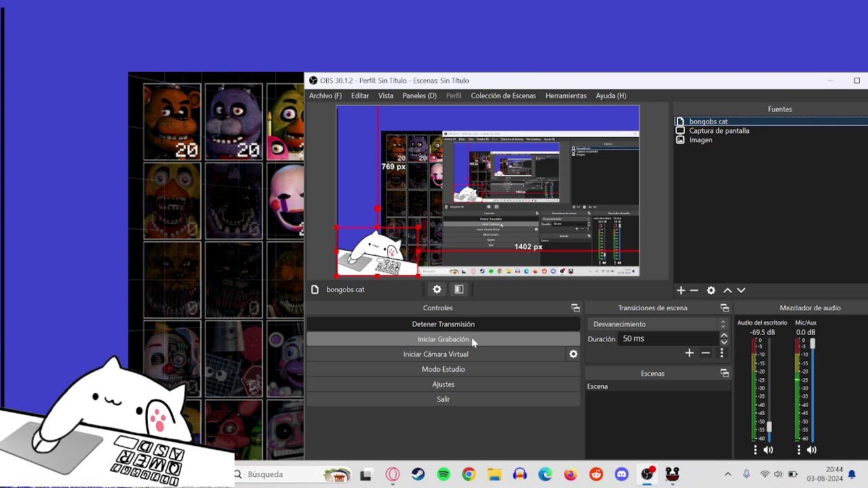868x488 pixels.
Task: Move the selected source up in Fuentes
Action: 728,290
